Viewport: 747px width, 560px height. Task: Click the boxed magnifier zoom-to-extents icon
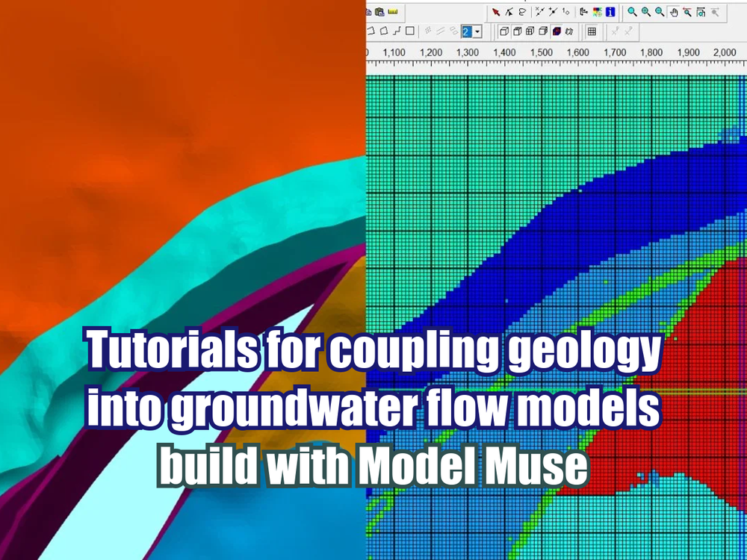(x=701, y=12)
